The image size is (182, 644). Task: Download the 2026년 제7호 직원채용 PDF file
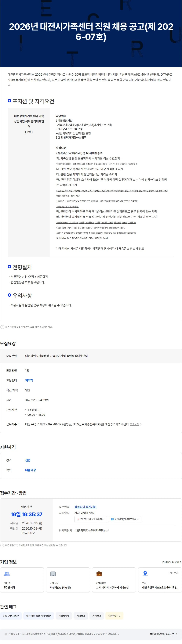pyautogui.click(x=91, y=519)
